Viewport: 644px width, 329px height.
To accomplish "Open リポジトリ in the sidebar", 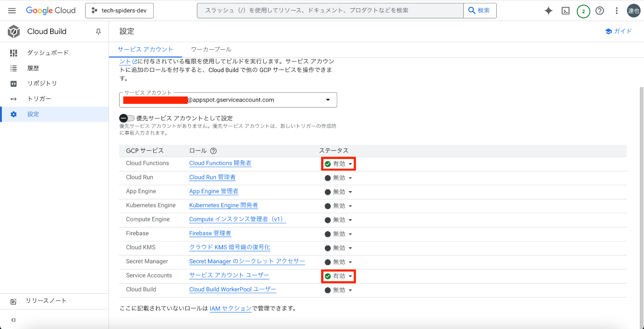I will [x=54, y=84].
